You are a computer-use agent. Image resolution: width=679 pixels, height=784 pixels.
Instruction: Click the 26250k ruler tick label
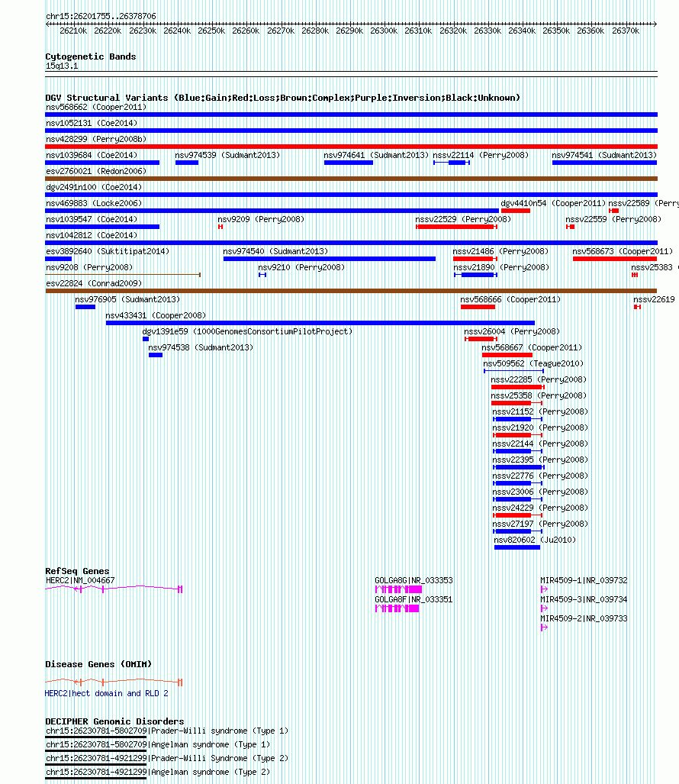tap(211, 31)
